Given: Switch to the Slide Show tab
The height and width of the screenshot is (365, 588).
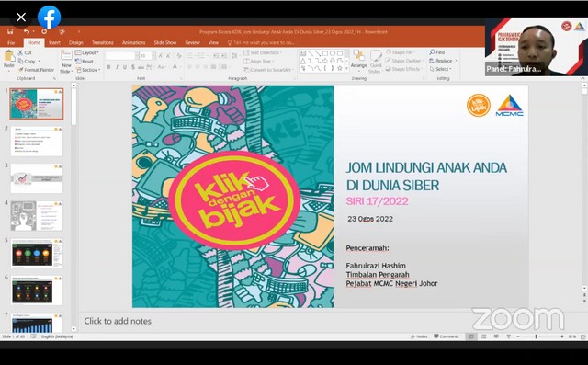Looking at the screenshot, I should tap(165, 43).
